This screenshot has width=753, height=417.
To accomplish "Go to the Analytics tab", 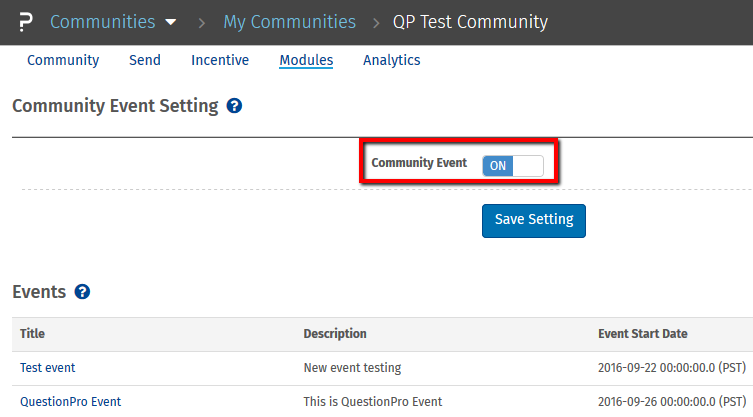I will click(392, 60).
